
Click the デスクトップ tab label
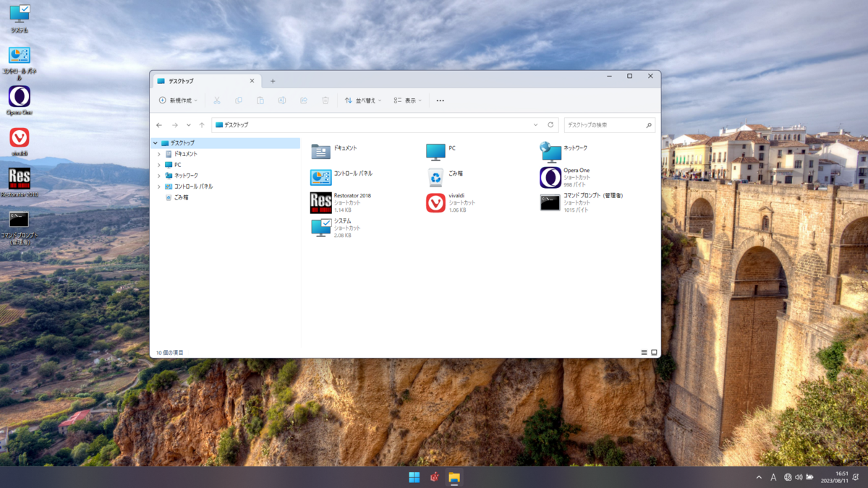[181, 81]
